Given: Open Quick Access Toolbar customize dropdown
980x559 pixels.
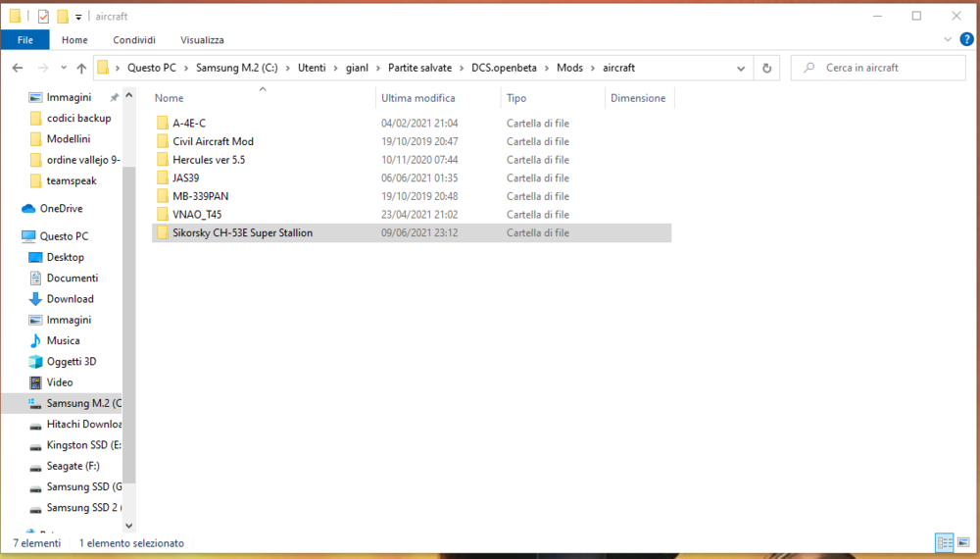Looking at the screenshot, I should [78, 17].
